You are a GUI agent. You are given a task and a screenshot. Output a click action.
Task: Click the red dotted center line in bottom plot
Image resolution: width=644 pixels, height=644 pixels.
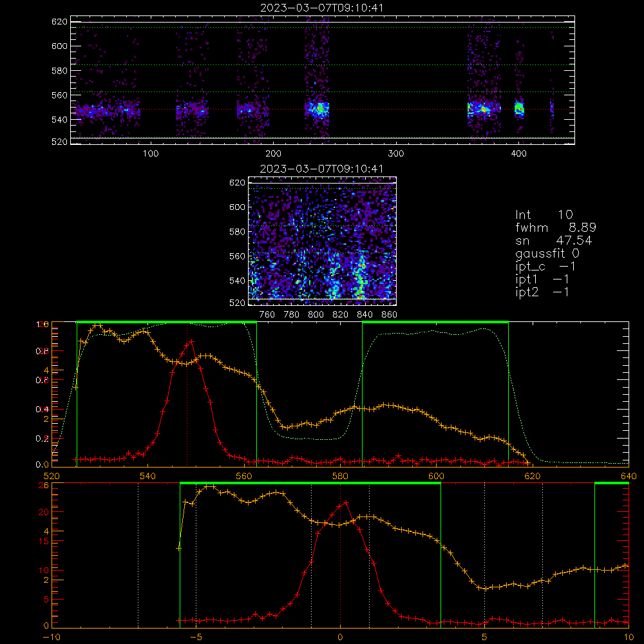(340, 554)
